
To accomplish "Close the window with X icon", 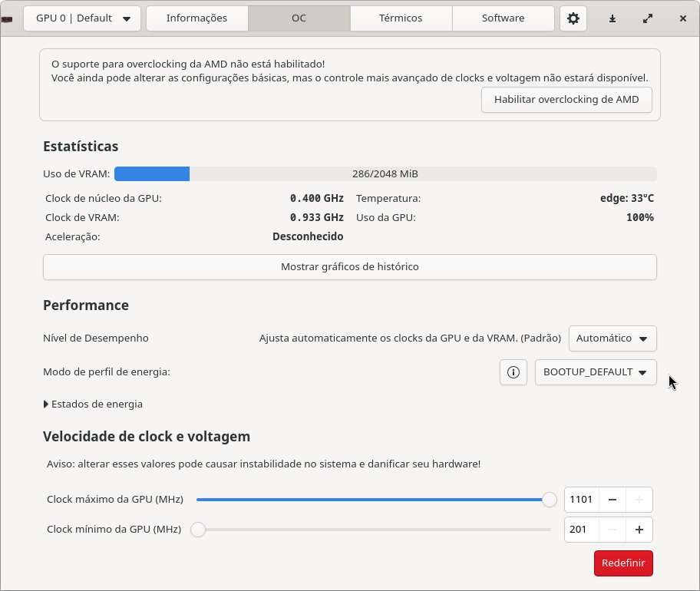I will [683, 18].
